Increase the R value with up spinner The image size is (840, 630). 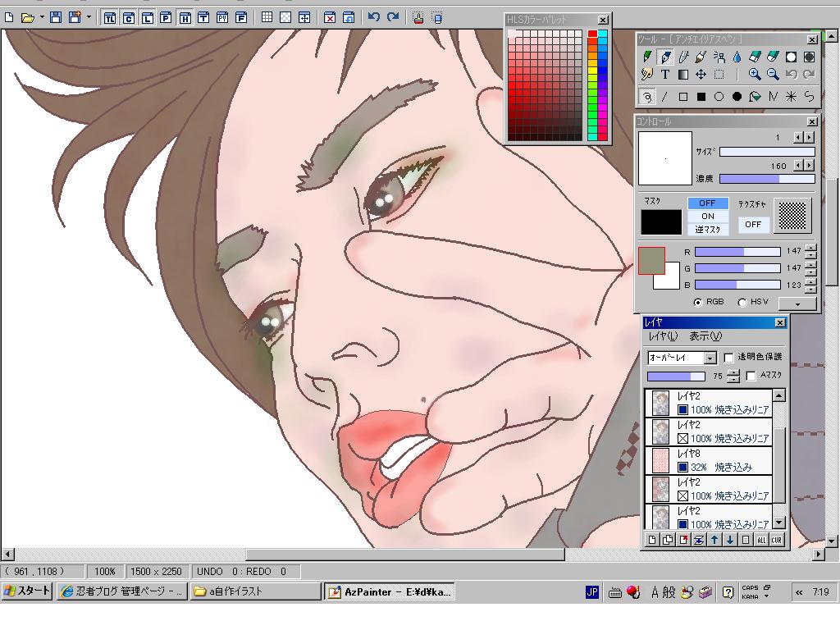click(811, 248)
